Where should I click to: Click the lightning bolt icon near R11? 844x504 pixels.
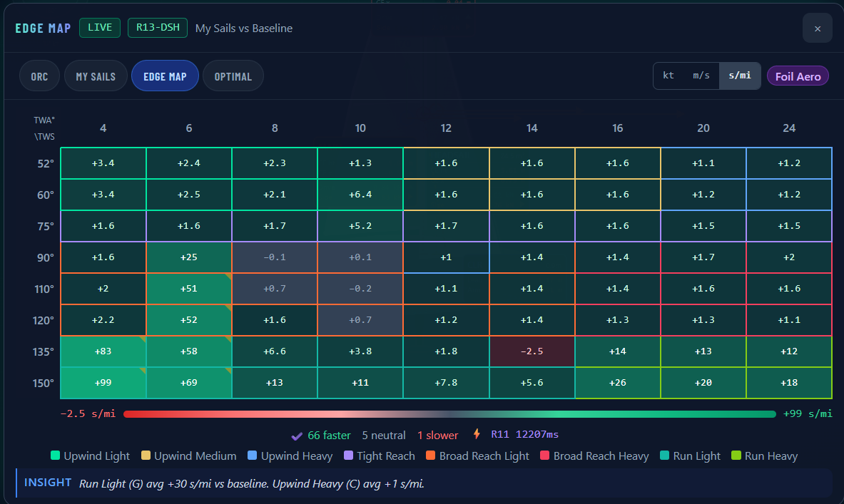point(477,434)
